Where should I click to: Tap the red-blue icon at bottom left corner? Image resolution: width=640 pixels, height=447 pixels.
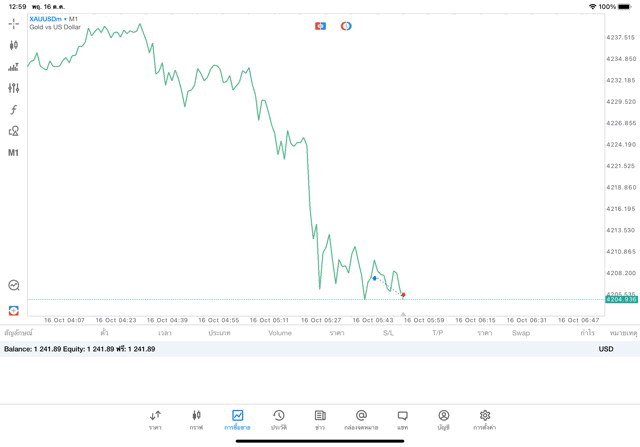pos(14,311)
